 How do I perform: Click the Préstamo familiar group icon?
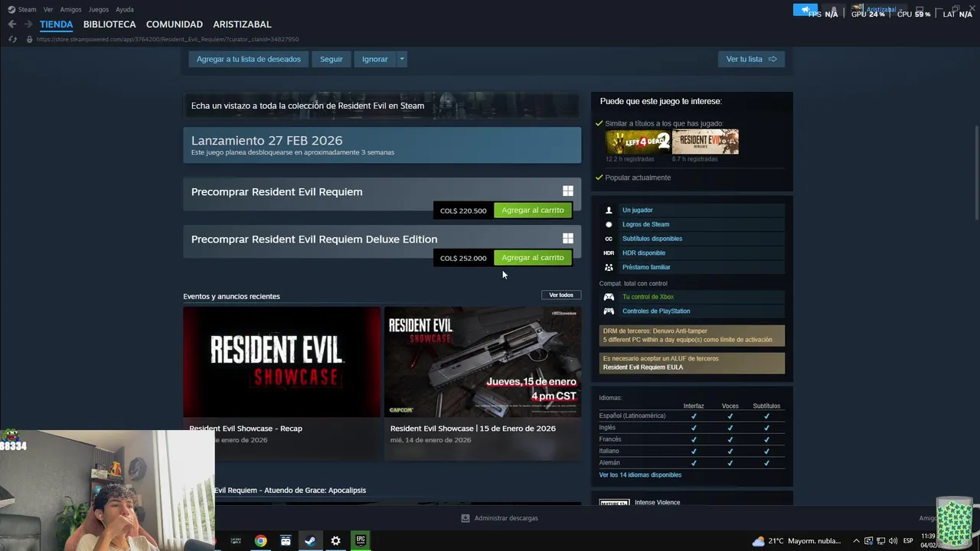point(609,267)
